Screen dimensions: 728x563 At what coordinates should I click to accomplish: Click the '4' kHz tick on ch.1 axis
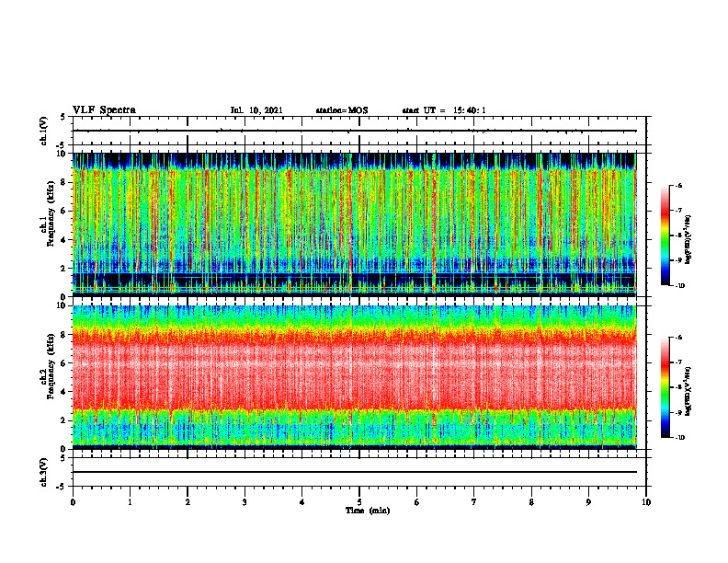point(64,240)
